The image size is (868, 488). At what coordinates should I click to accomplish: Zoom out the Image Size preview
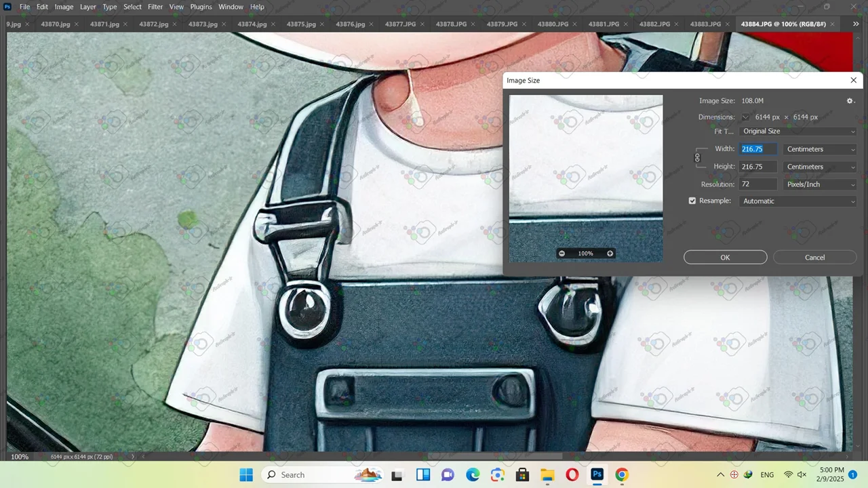point(561,253)
